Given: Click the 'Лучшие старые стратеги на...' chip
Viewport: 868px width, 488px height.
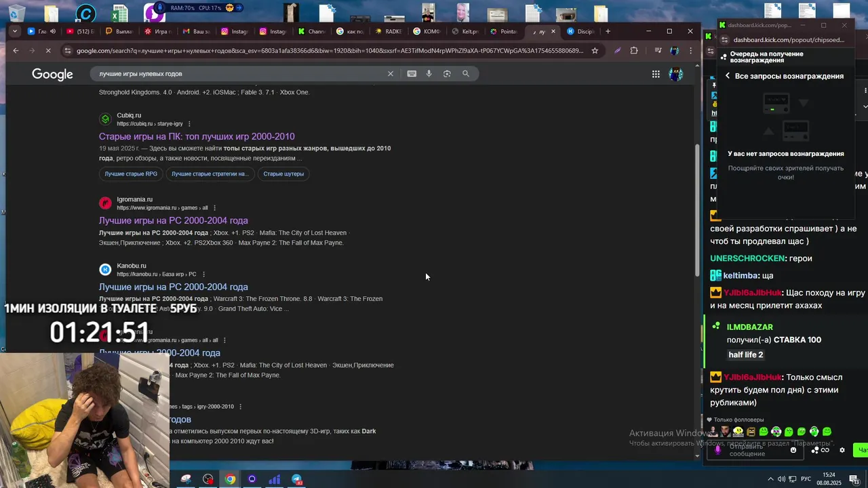Looking at the screenshot, I should click(x=210, y=174).
